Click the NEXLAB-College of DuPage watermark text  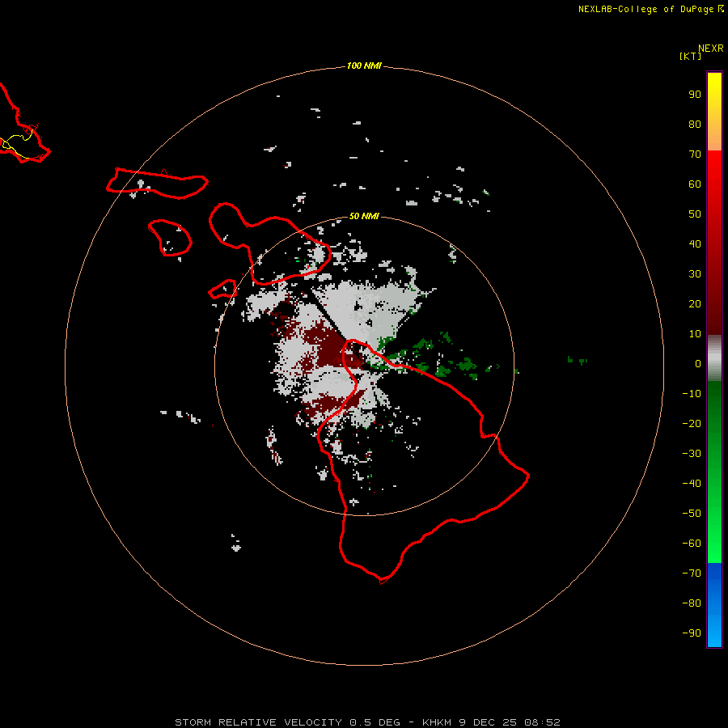pos(646,9)
